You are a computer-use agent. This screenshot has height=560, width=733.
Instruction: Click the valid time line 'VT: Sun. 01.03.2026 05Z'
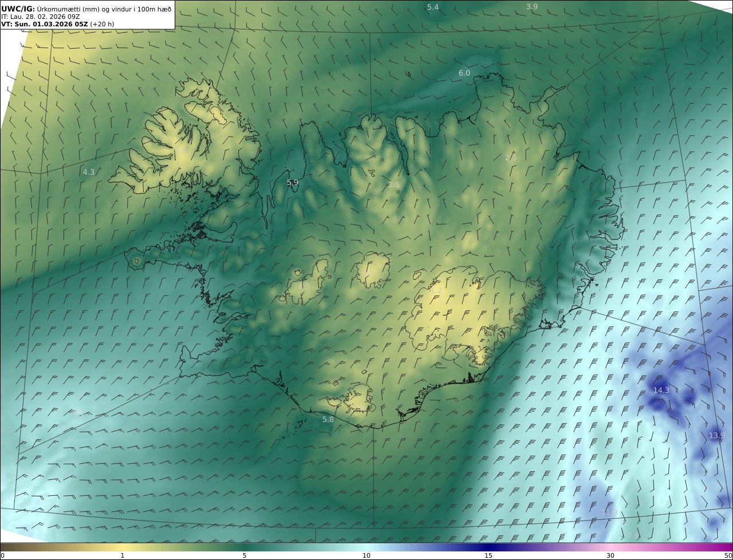(45, 25)
